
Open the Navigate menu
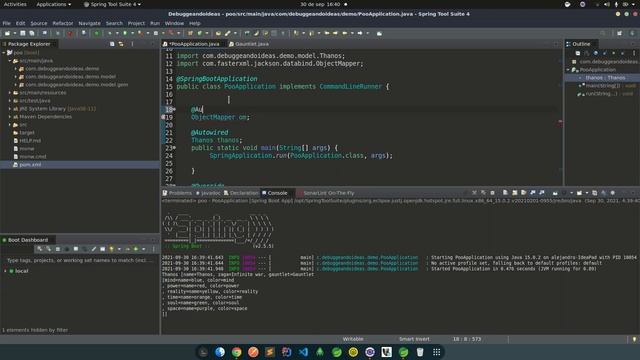click(89, 23)
